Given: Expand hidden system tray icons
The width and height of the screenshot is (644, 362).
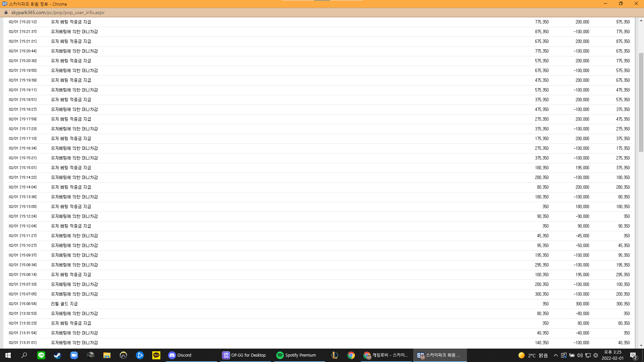Looking at the screenshot, I should click(556, 355).
